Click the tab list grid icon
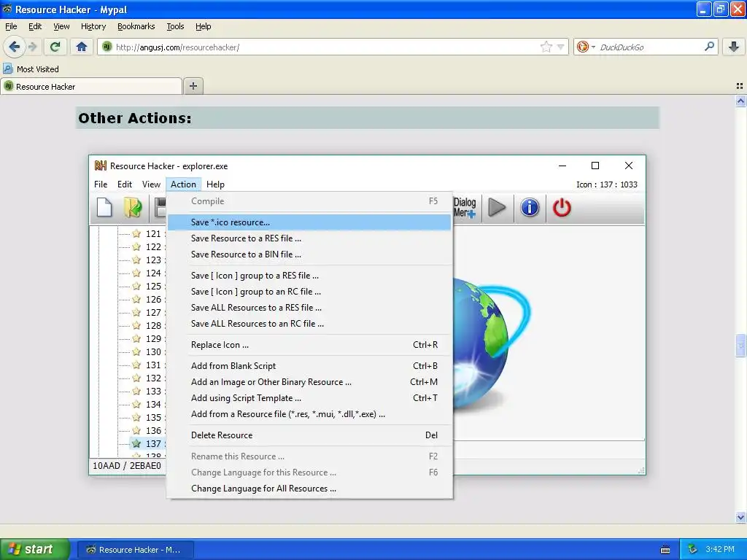Image resolution: width=747 pixels, height=560 pixels. [x=740, y=86]
